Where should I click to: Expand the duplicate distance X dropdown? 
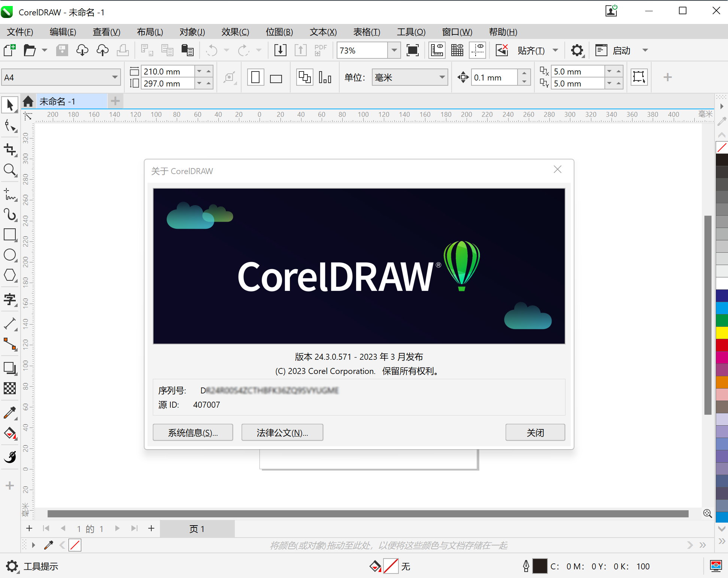point(609,71)
